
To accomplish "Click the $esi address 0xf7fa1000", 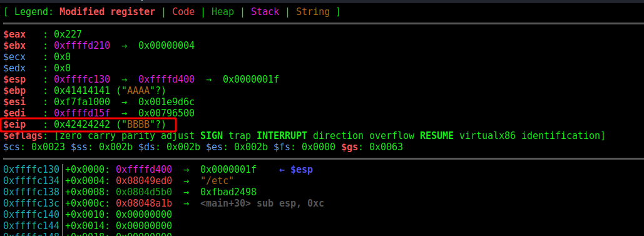I will coord(82,101).
